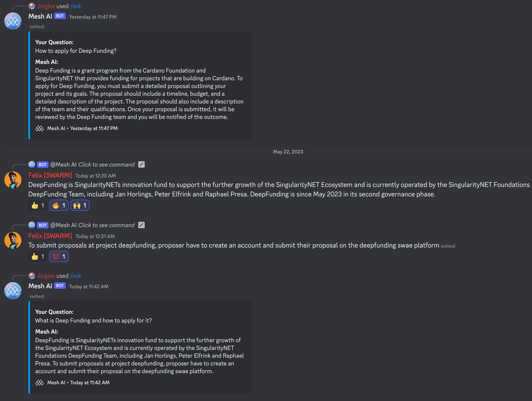532x401 pixels.
Task: Toggle thumbs up reaction on 12:20 AM message
Action: click(x=38, y=205)
